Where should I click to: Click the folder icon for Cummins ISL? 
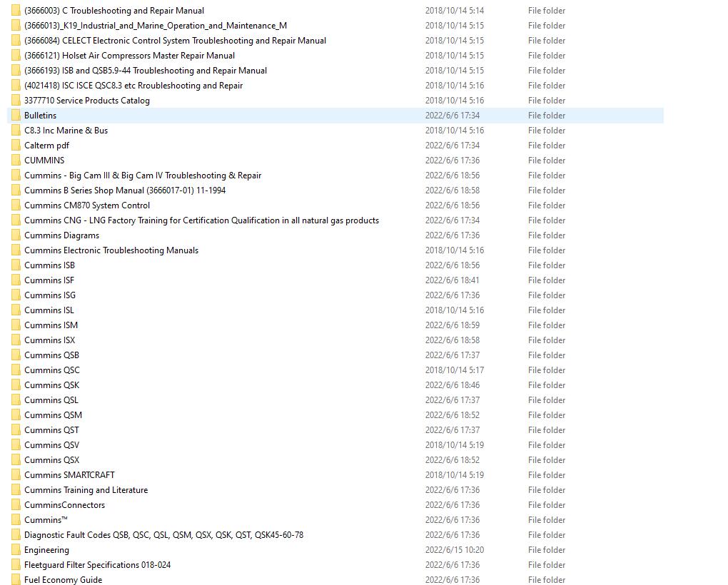[16, 310]
